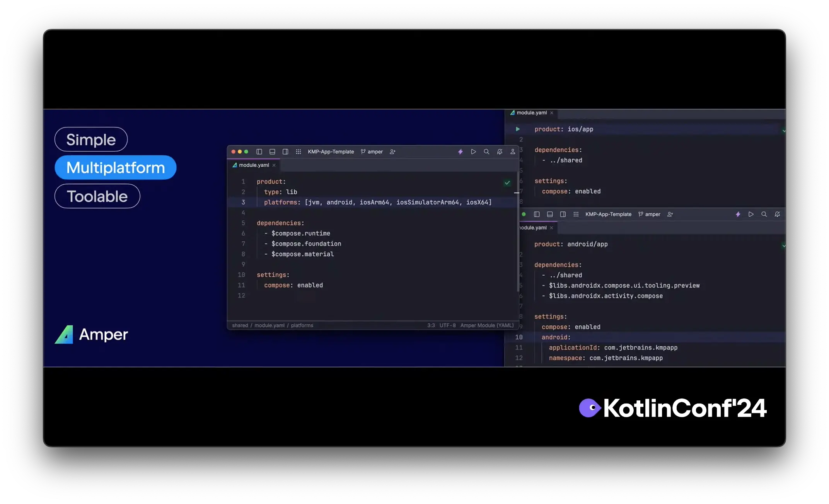The image size is (829, 504).
Task: Click the add collaborator icon in android window
Action: [670, 215]
